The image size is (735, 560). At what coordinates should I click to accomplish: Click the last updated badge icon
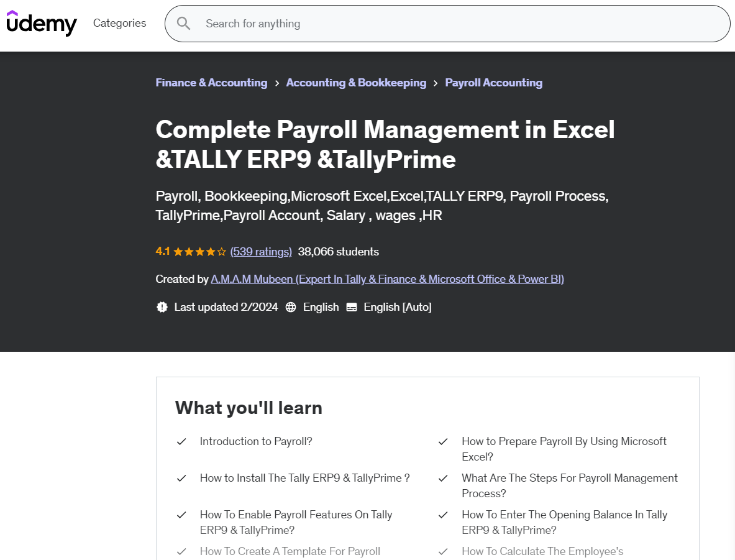[x=162, y=307]
